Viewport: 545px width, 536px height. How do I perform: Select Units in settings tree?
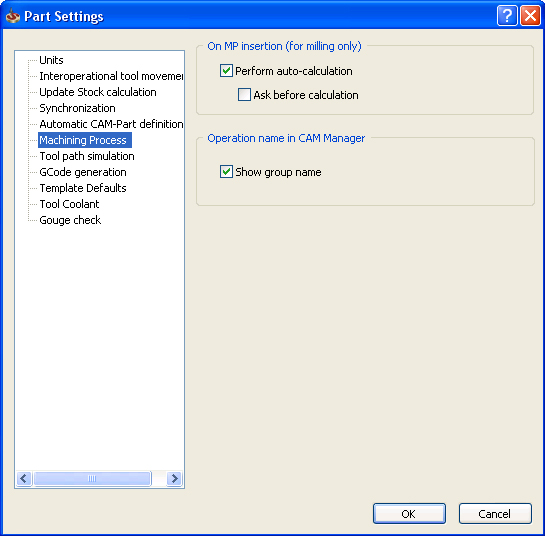pyautogui.click(x=51, y=60)
